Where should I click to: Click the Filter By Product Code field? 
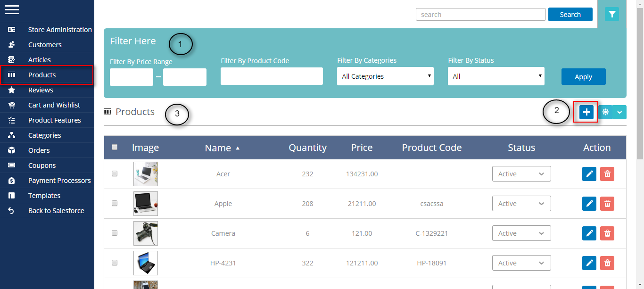[x=272, y=76]
